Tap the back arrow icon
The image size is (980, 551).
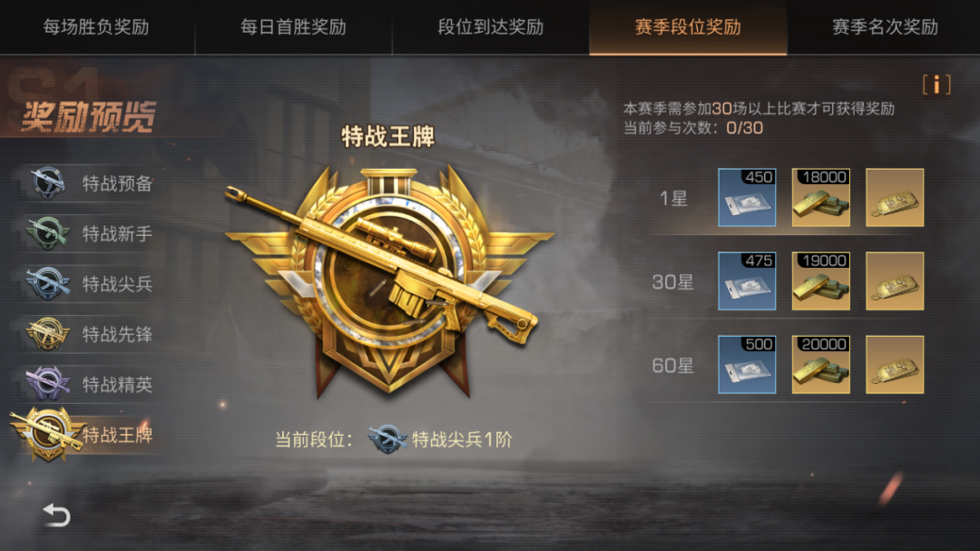click(x=56, y=516)
